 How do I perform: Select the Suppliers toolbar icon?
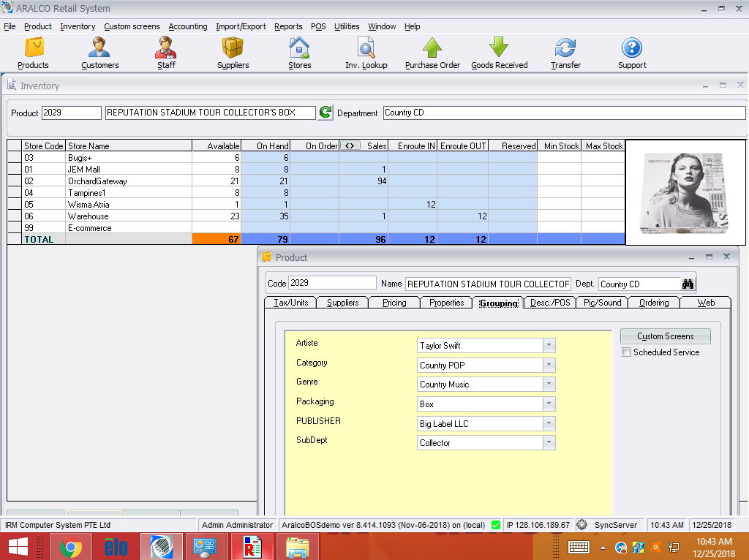click(233, 51)
